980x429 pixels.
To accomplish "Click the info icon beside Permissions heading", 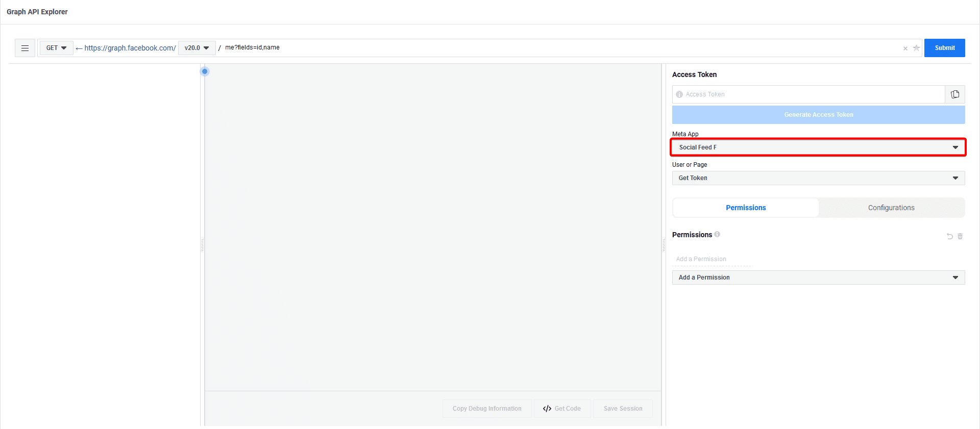I will pyautogui.click(x=717, y=234).
